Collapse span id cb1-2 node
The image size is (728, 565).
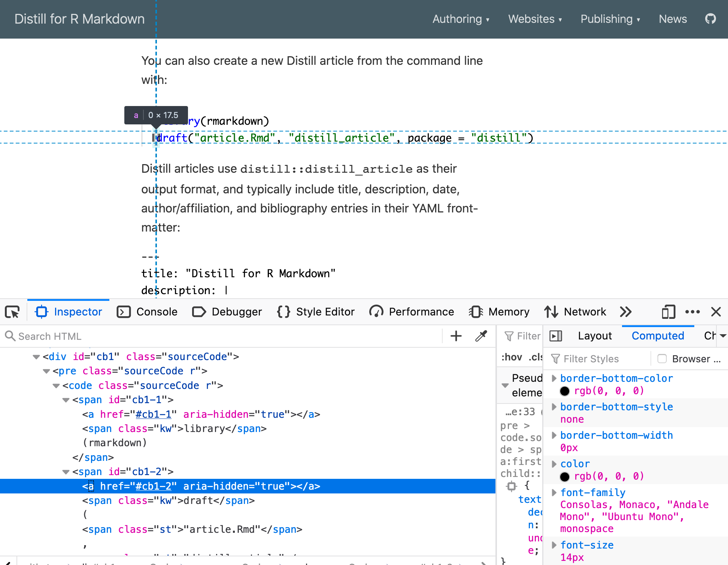click(66, 472)
